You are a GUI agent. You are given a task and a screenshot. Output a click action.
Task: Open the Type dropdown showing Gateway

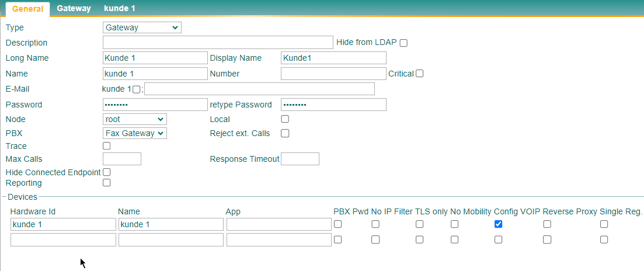pos(142,27)
